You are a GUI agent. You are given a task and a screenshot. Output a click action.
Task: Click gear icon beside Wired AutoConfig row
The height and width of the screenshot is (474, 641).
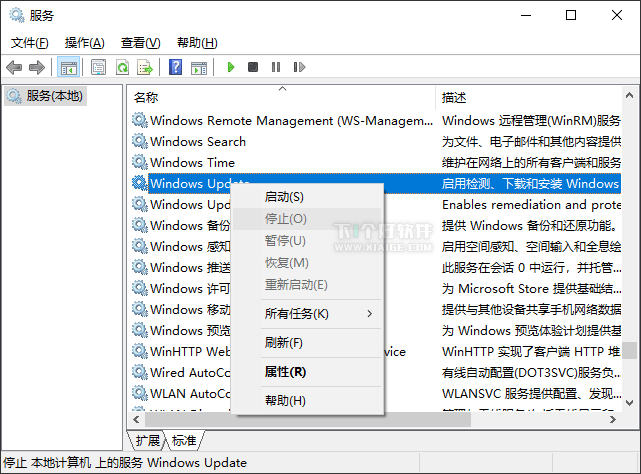pyautogui.click(x=139, y=372)
